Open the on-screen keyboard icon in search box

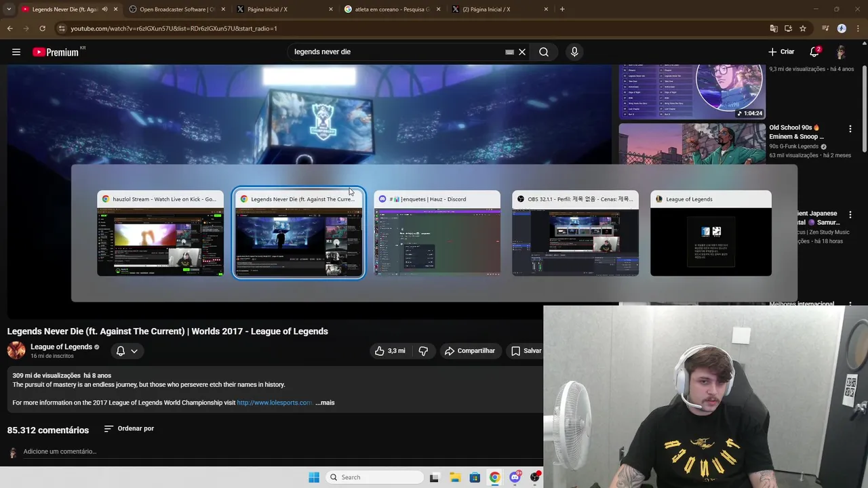point(509,52)
